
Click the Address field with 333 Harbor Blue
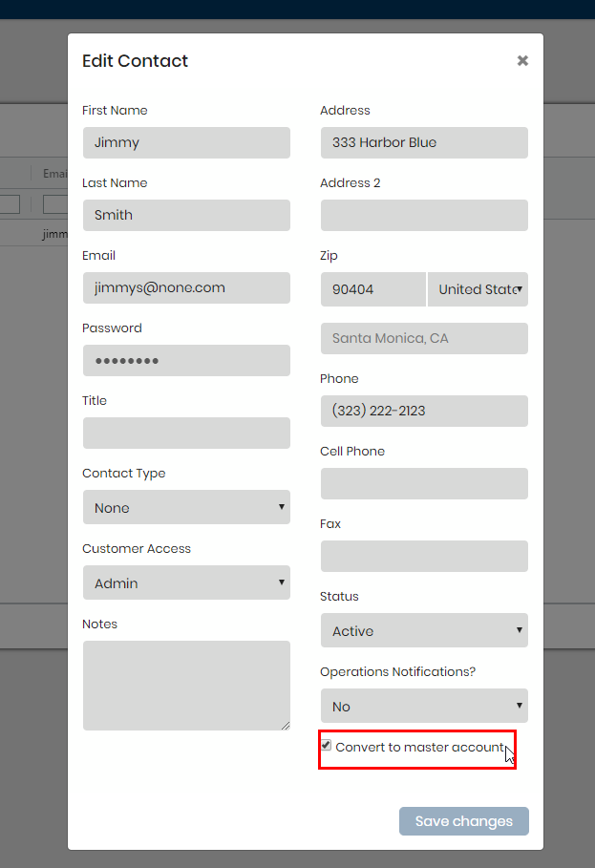pos(424,143)
